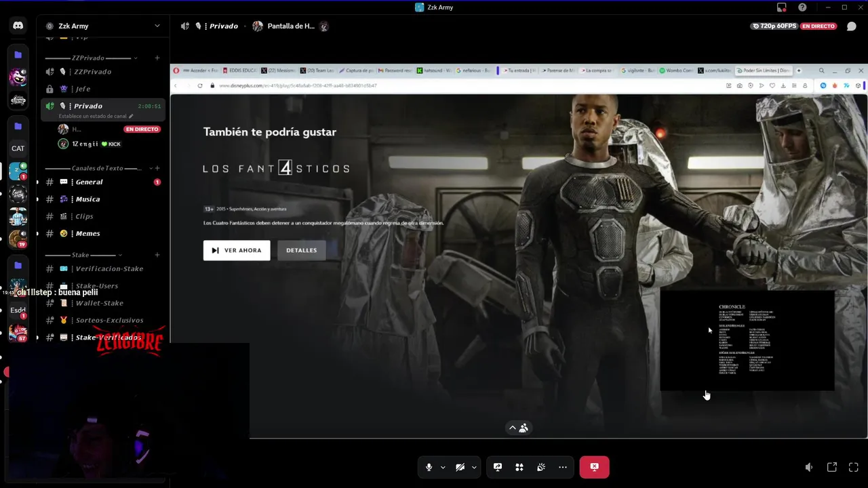868x488 pixels.
Task: Create channel in Canales de Texto category
Action: click(157, 168)
